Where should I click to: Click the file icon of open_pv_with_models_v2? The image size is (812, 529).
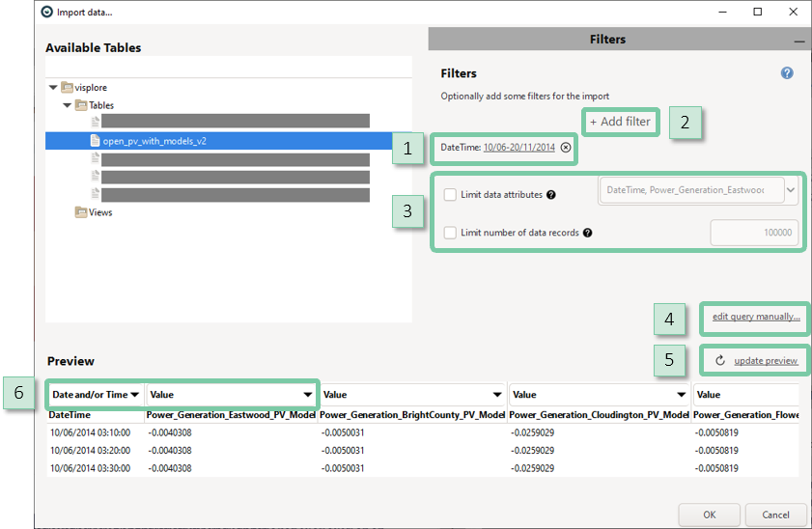click(x=95, y=141)
